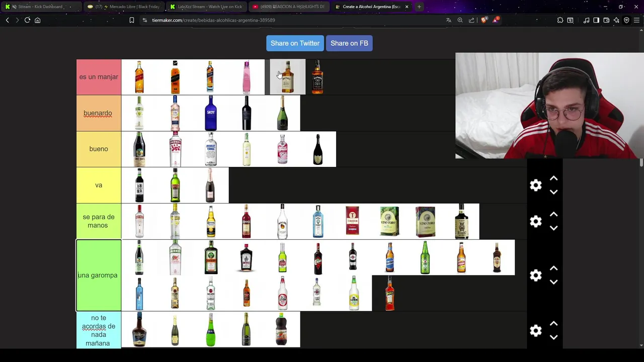Click the bookmark icon in address bar

132,20
